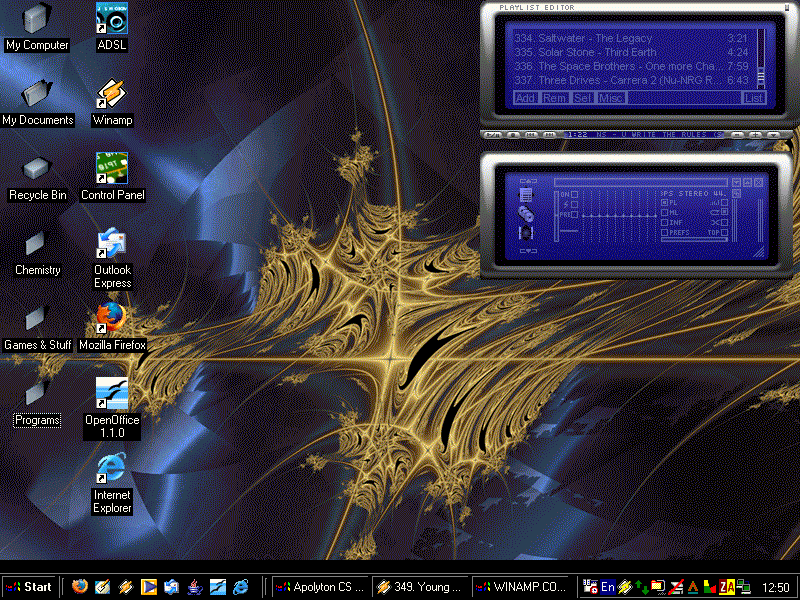Enable the PREFS checkbox in Winamp

click(x=664, y=233)
